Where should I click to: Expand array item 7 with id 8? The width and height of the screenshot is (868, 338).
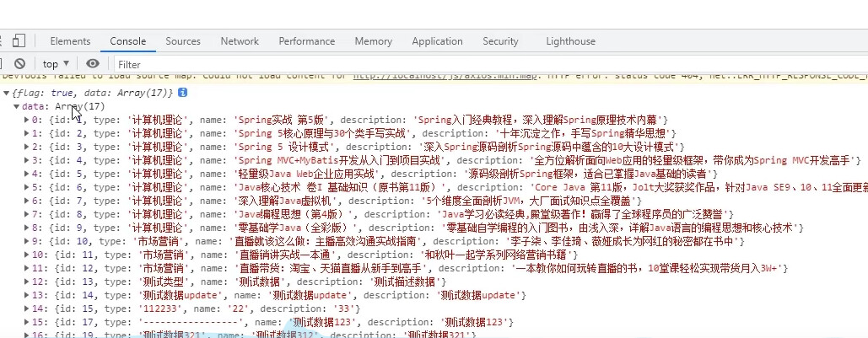click(27, 214)
